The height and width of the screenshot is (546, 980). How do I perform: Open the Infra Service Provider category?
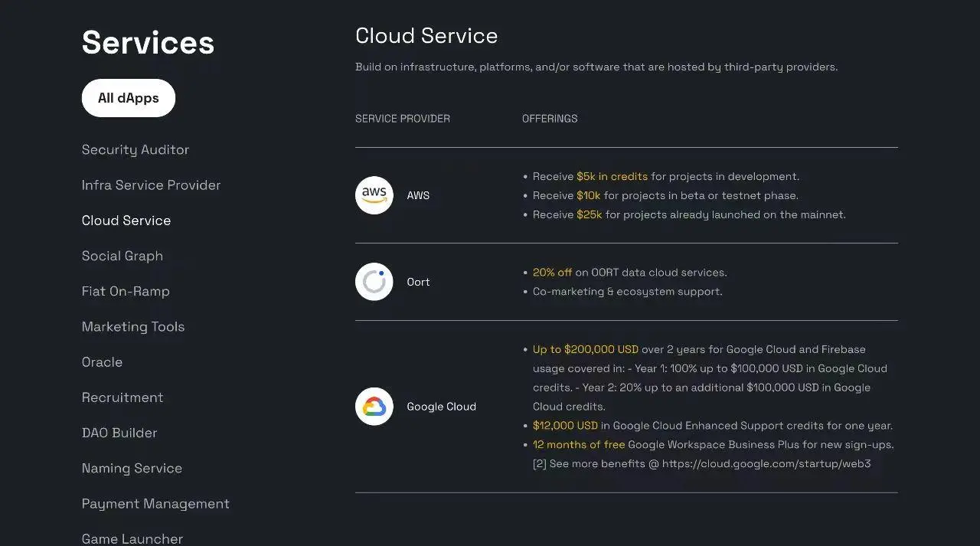pos(151,185)
